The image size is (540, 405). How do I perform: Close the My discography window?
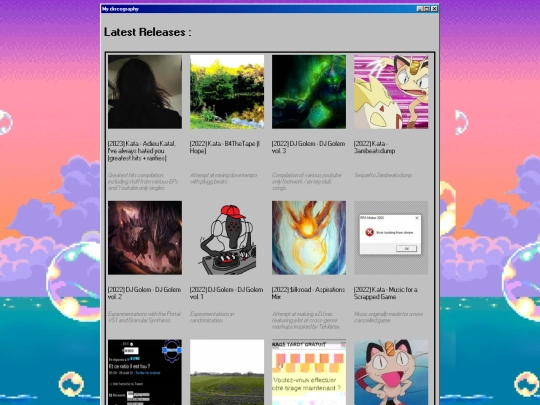coord(435,9)
